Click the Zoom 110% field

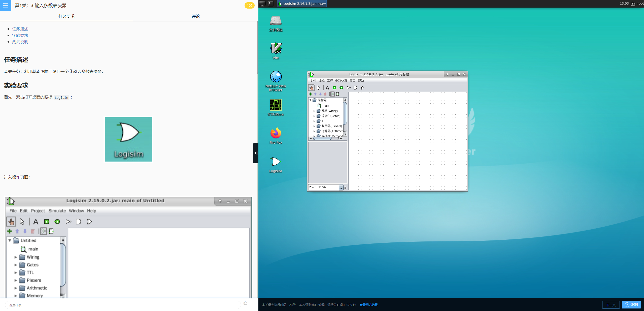coord(324,187)
